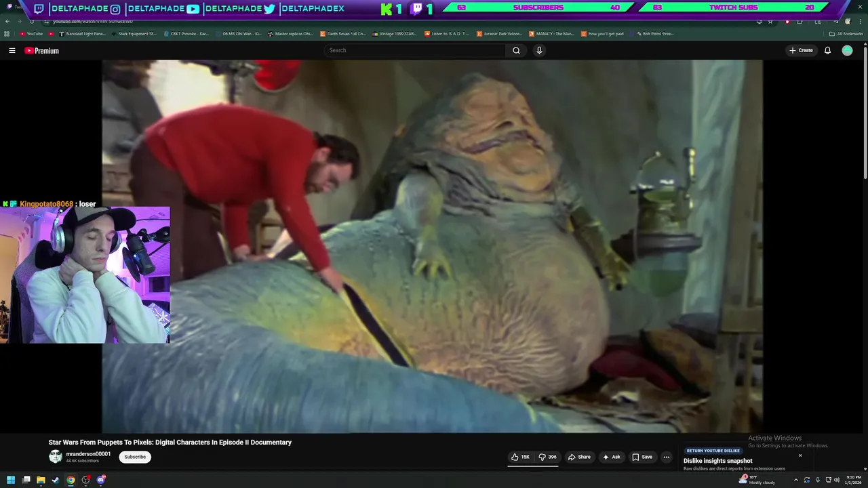This screenshot has height=488, width=868.
Task: Click the YouTube search field
Action: pyautogui.click(x=415, y=50)
